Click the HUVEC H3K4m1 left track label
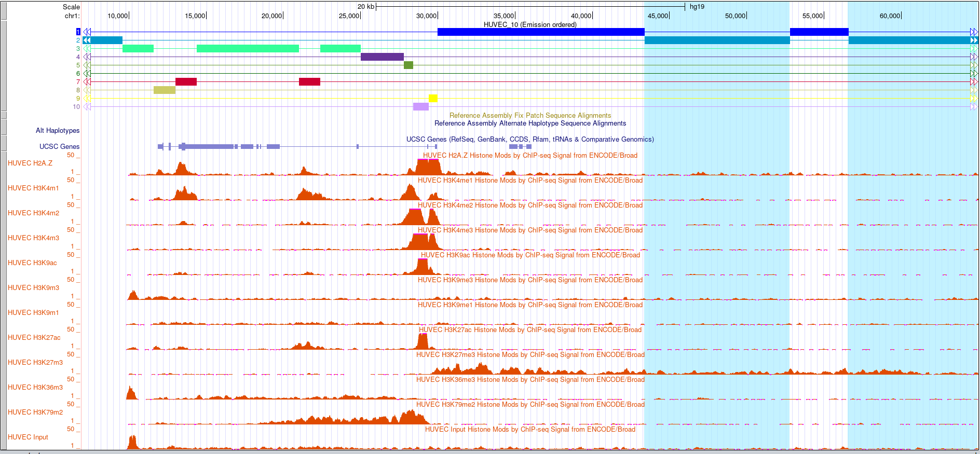 [x=33, y=188]
